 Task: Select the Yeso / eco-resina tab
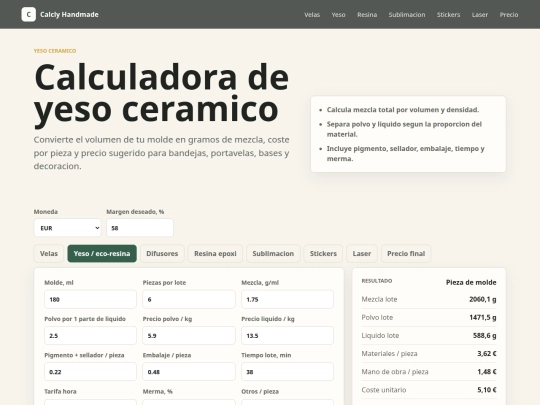pos(102,253)
